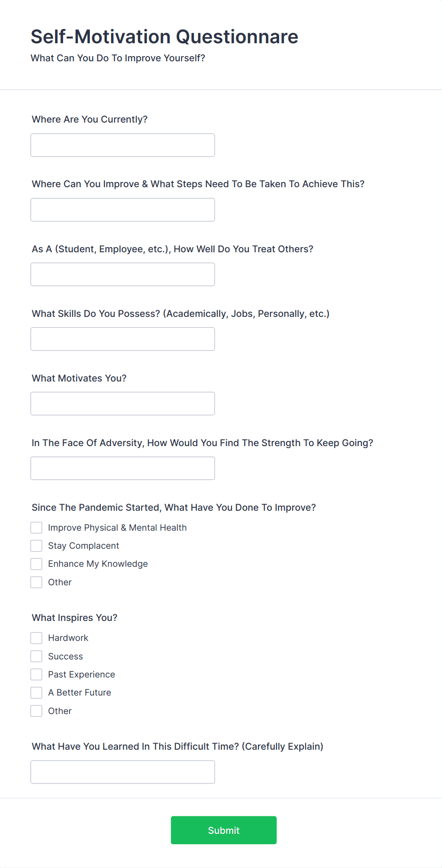Check Other under What Inspires You
Image resolution: width=442 pixels, height=868 pixels.
coord(36,711)
